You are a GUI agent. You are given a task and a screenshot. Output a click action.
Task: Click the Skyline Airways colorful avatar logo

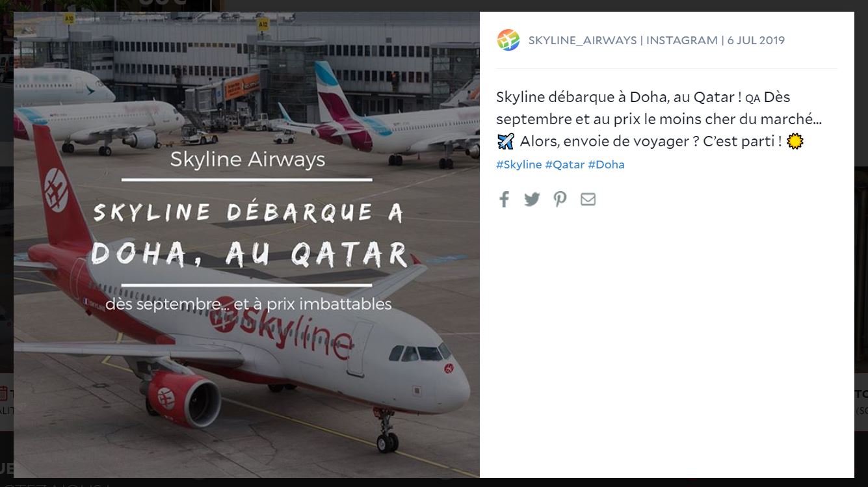point(508,40)
